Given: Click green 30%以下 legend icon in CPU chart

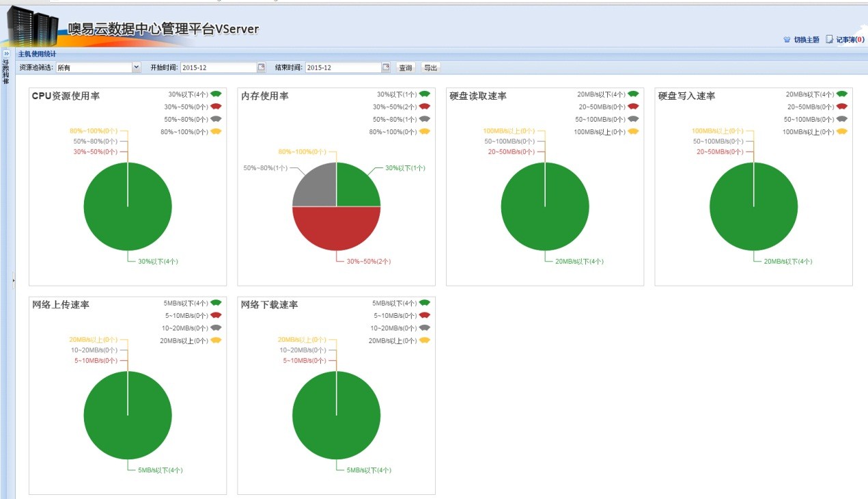Looking at the screenshot, I should [216, 94].
